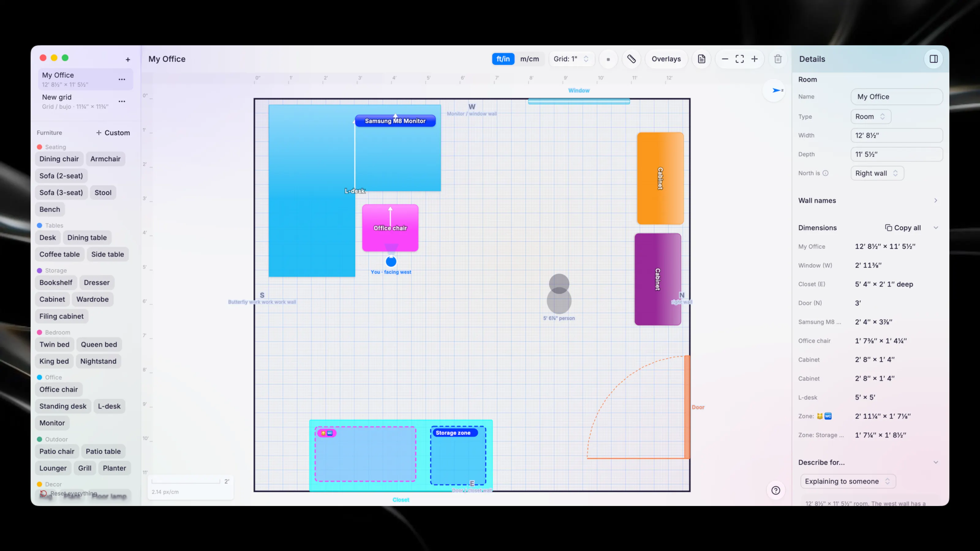The image size is (980, 551).
Task: Click the trash delete icon
Action: (778, 59)
